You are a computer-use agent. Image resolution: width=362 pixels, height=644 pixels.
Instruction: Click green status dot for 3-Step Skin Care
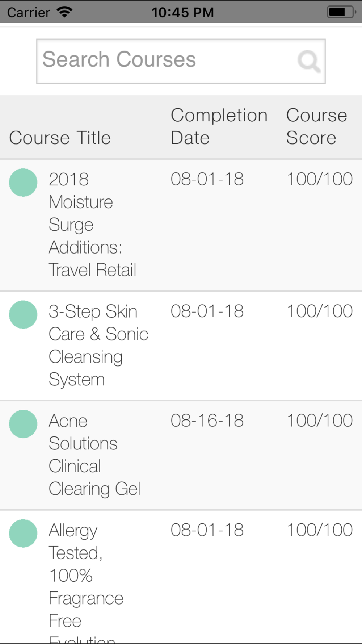pyautogui.click(x=23, y=314)
